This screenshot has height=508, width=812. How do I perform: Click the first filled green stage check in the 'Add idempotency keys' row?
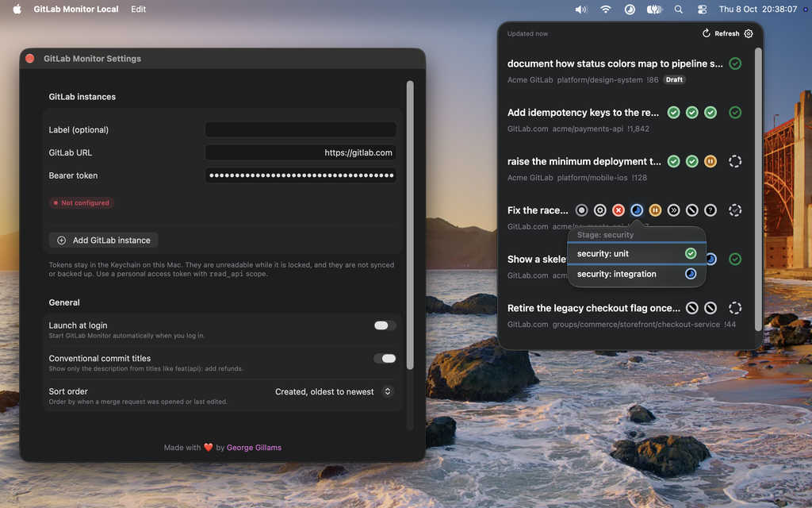click(673, 113)
